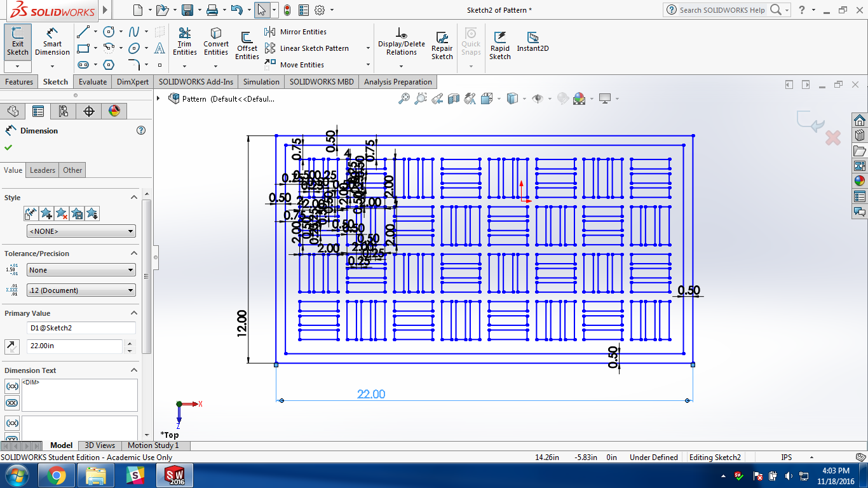Click the sketch Text tool
The image size is (868, 488).
point(160,48)
